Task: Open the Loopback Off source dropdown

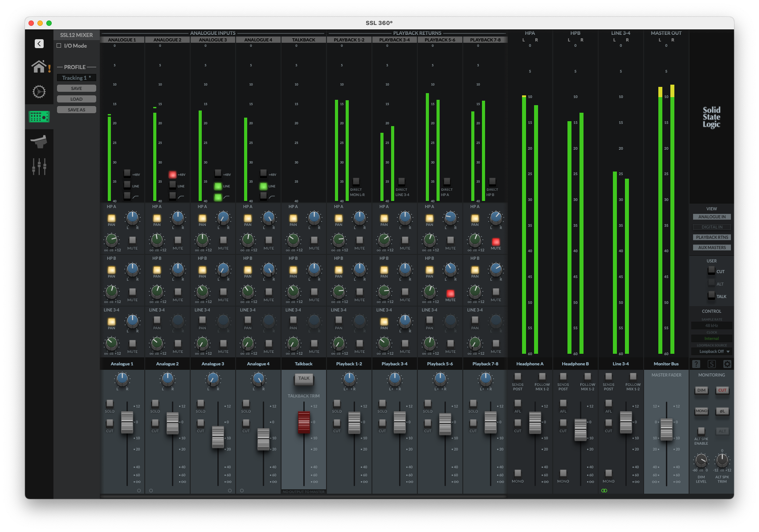Action: click(x=712, y=352)
